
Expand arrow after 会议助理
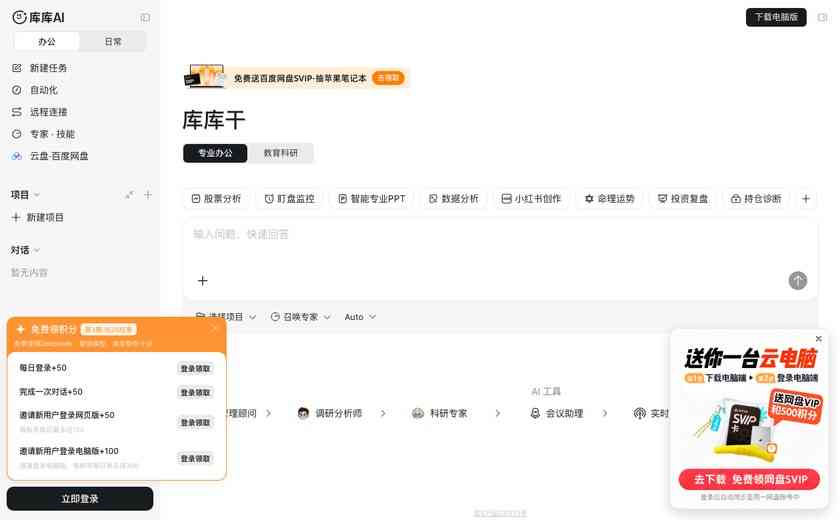click(x=605, y=413)
